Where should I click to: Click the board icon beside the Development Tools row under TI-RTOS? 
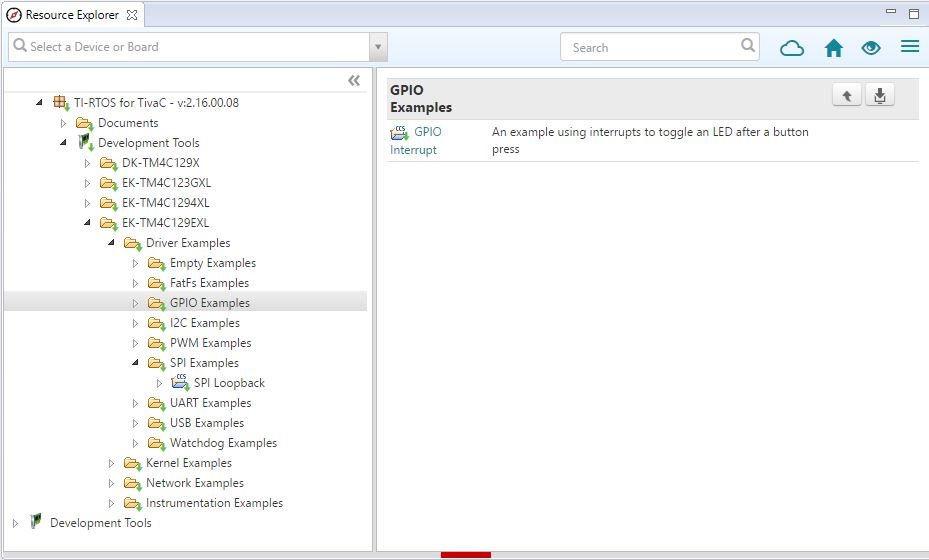[86, 143]
